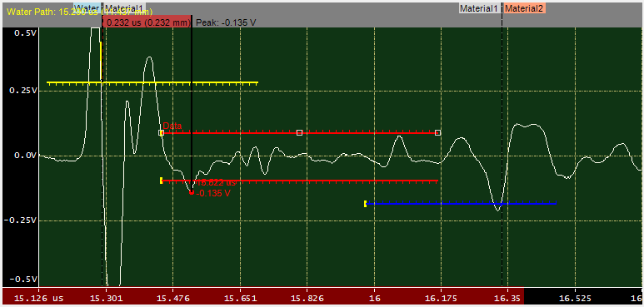The image size is (644, 307).
Task: Select the Material1 label beside Material2
Action: pyautogui.click(x=479, y=8)
